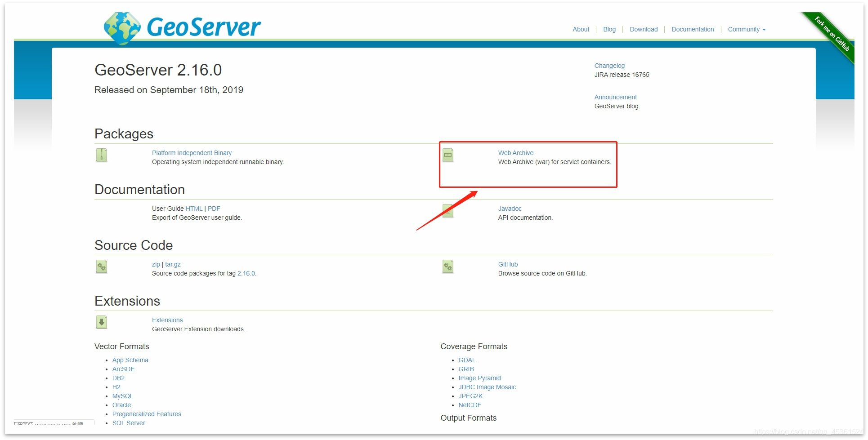868x440 pixels.
Task: Open the Image Pyramid extension
Action: click(x=479, y=378)
